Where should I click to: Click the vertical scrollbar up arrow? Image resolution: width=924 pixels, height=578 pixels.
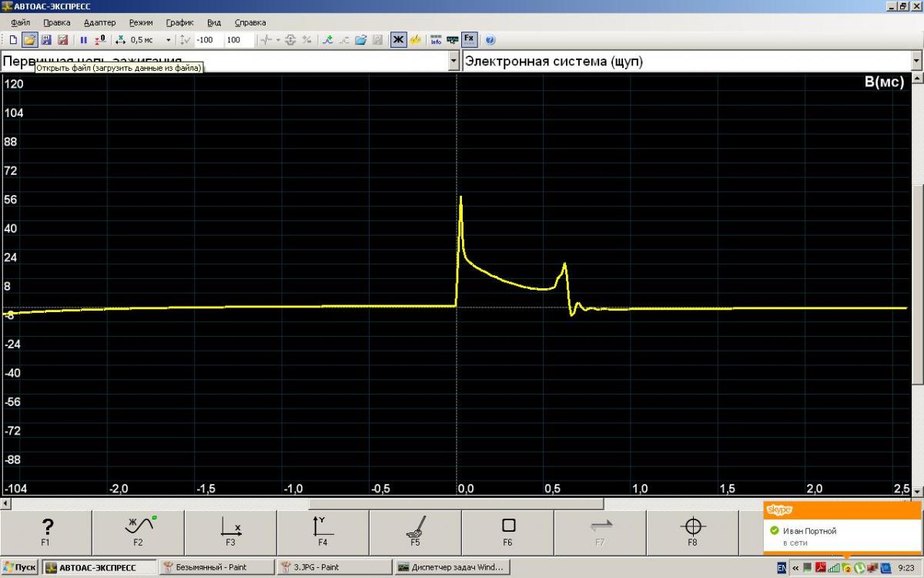916,79
